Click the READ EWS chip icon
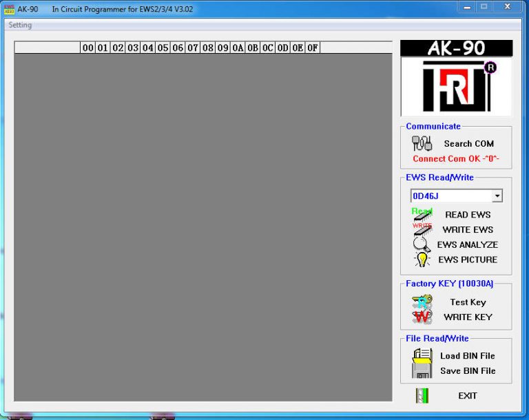Viewport: 529px width, 420px height. pyautogui.click(x=422, y=214)
